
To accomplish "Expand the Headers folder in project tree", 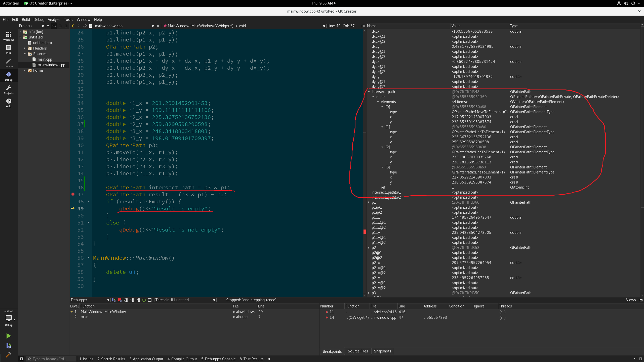I will click(25, 48).
